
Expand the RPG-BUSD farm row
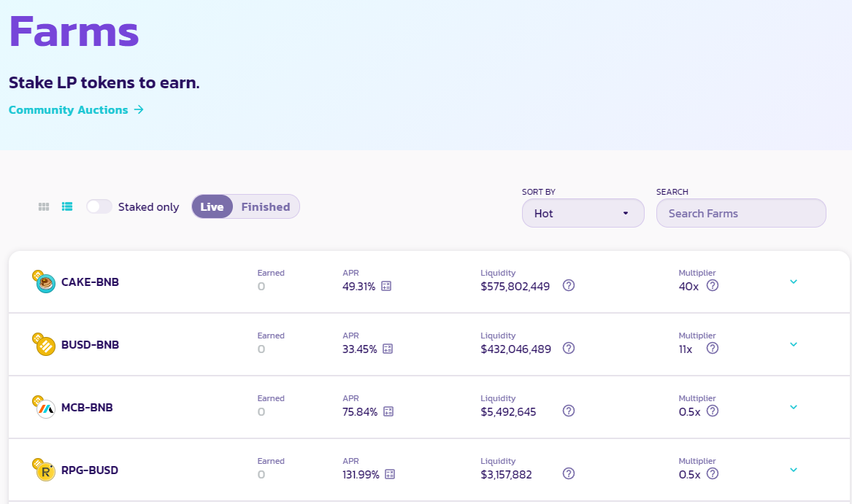click(x=794, y=470)
